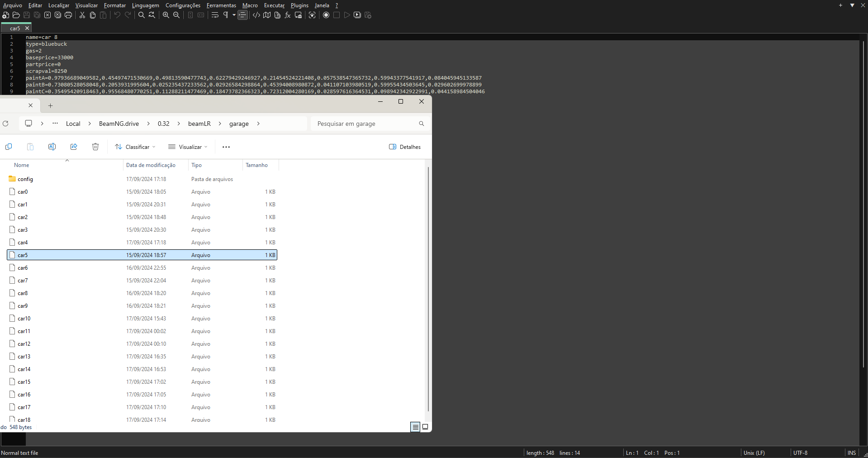Open the pilcrow dropdown arrow in Notepad++ toolbar
Image resolution: width=868 pixels, height=458 pixels.
234,15
